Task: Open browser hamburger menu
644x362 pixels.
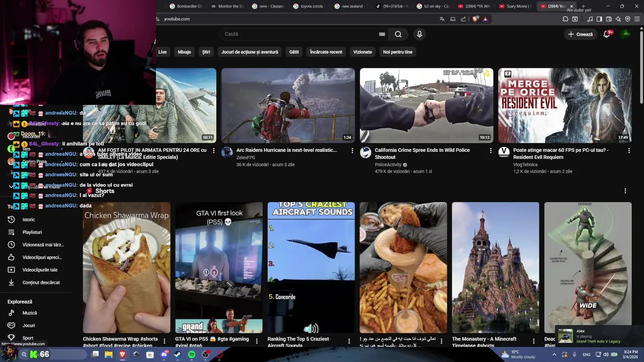Action: (637, 19)
